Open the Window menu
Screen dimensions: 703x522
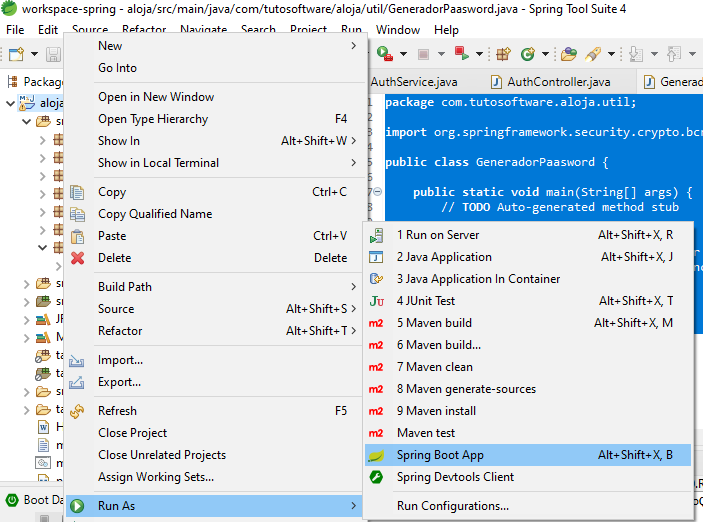click(x=398, y=30)
